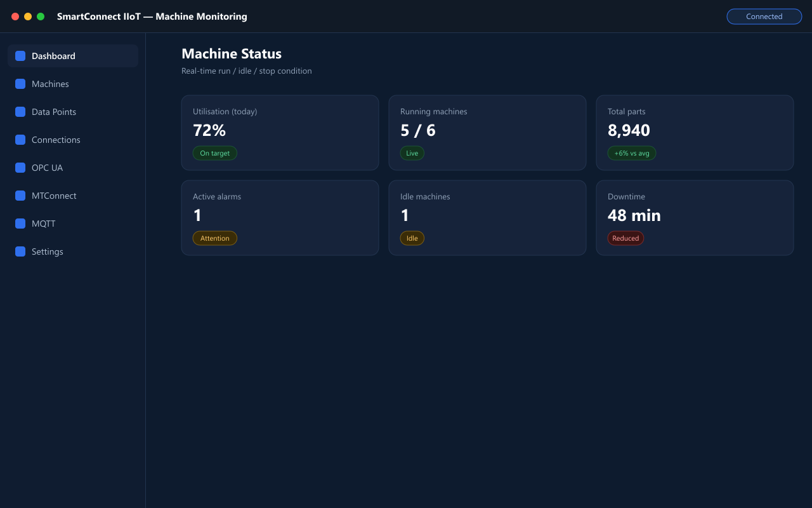Click the green maximize window button
Viewport: 812px width, 508px height.
tap(41, 17)
